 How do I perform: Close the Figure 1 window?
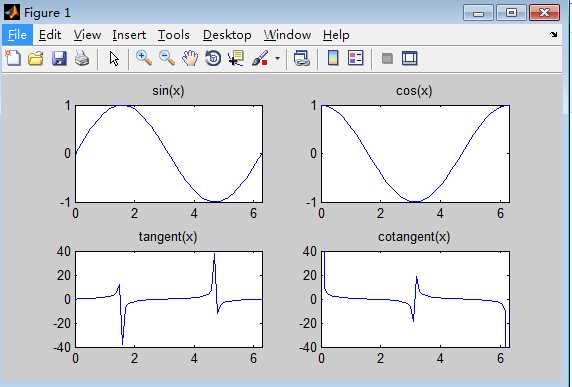(544, 13)
